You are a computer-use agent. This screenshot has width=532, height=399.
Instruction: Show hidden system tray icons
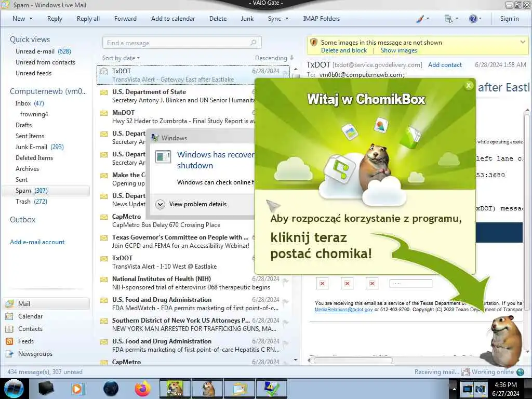point(454,389)
